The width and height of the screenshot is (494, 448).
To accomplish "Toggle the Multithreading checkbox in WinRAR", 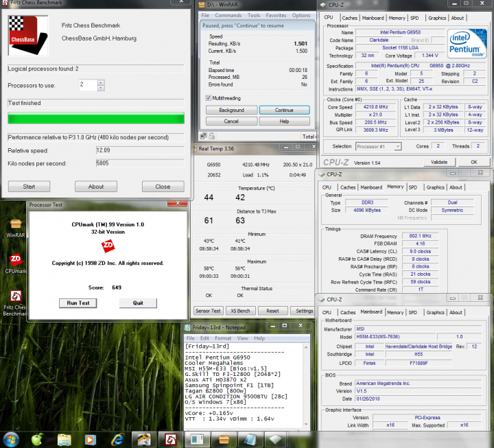I will (209, 98).
